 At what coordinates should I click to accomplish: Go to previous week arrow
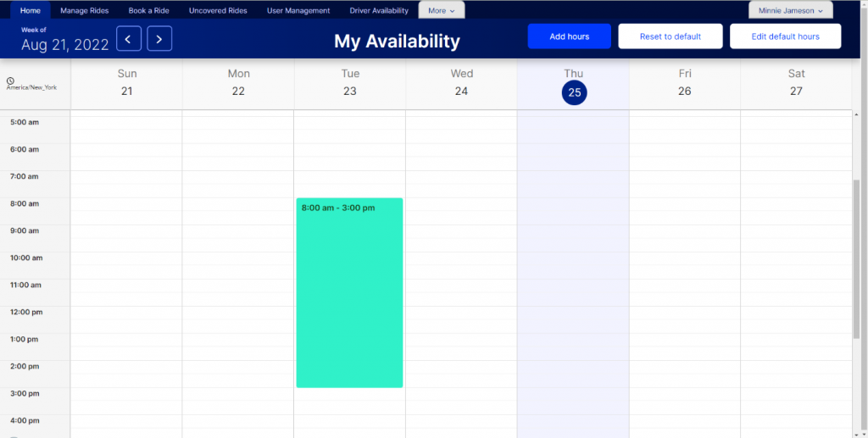[x=128, y=38]
